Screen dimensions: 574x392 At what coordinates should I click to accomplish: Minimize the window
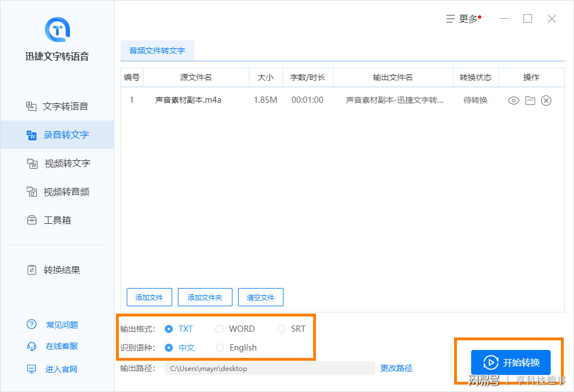click(x=505, y=19)
